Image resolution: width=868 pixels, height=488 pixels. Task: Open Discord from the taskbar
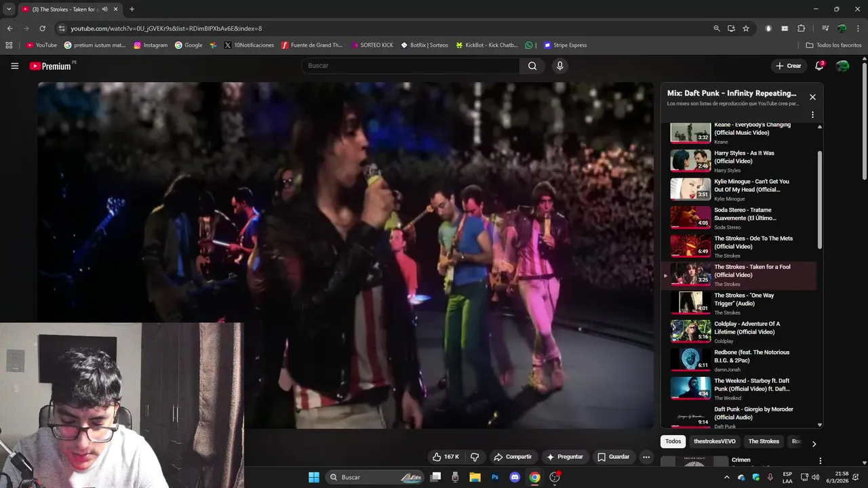pos(515,477)
